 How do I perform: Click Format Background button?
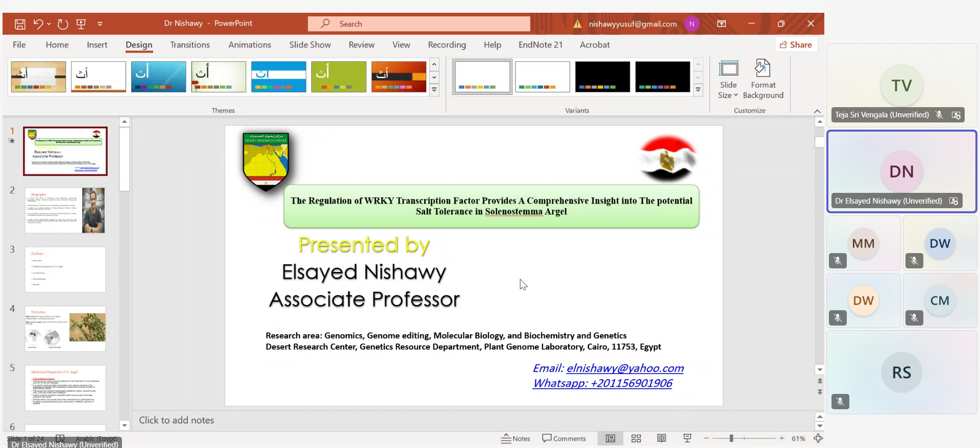coord(763,80)
